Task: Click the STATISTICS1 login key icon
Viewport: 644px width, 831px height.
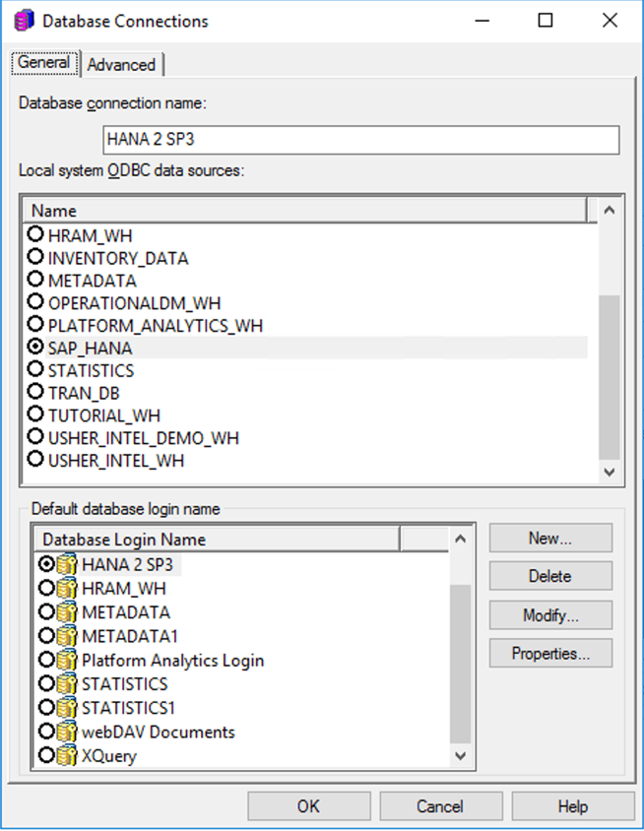Action: 67,708
